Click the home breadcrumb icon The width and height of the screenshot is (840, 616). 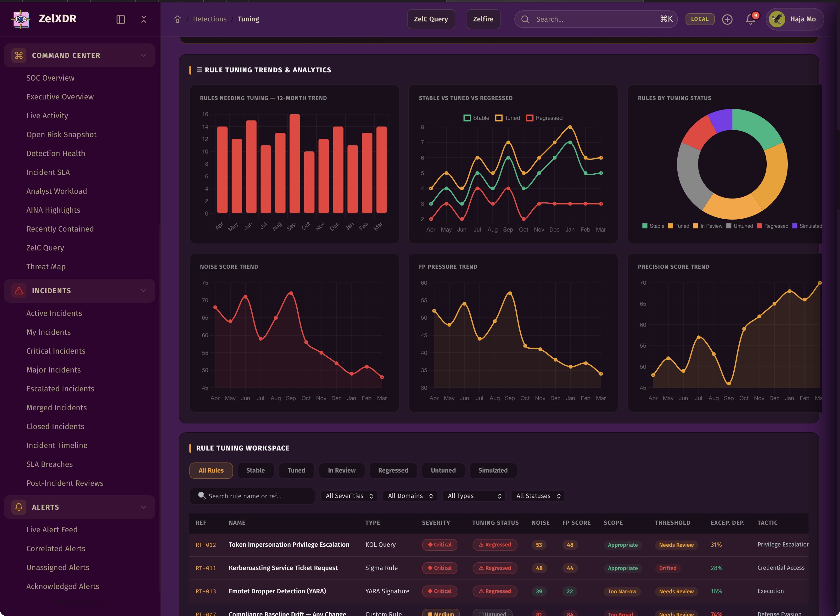(x=178, y=20)
